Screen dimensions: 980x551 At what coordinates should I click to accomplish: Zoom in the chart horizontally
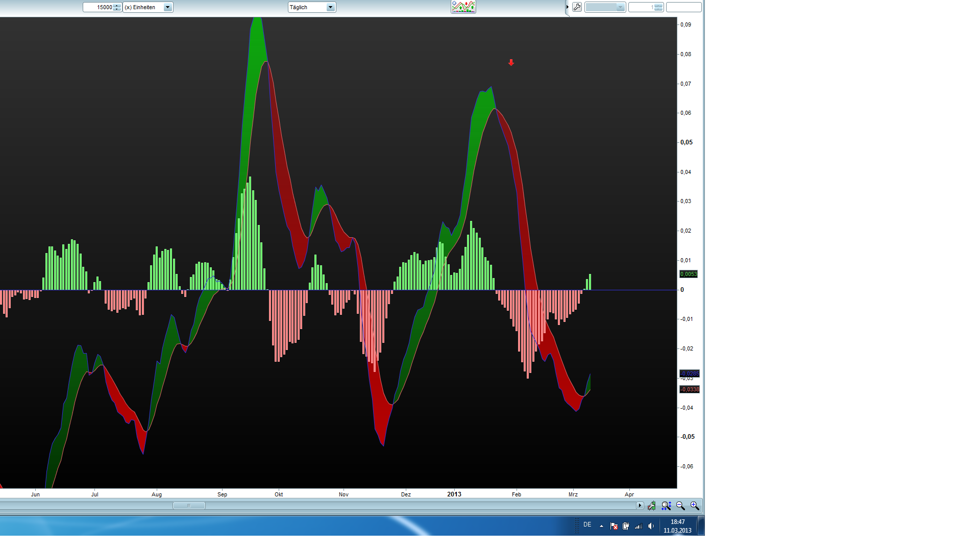click(695, 506)
